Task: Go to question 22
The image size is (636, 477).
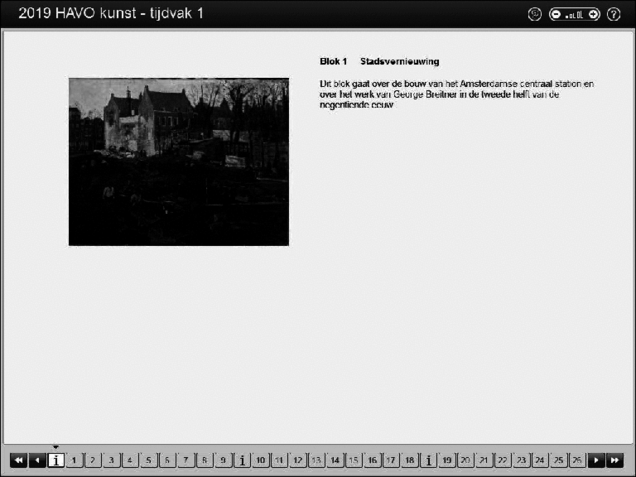Action: pos(503,460)
